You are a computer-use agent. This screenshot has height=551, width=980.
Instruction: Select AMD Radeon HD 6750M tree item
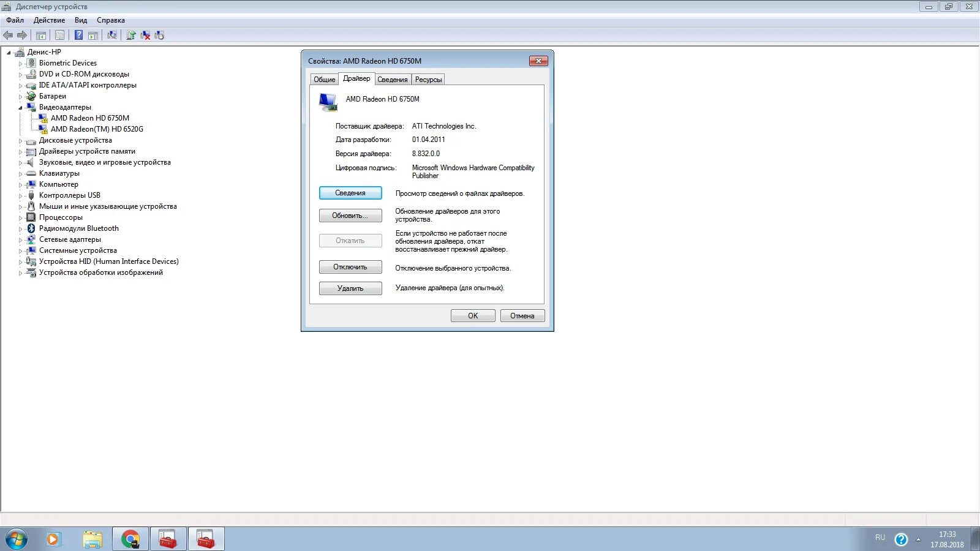click(x=90, y=118)
